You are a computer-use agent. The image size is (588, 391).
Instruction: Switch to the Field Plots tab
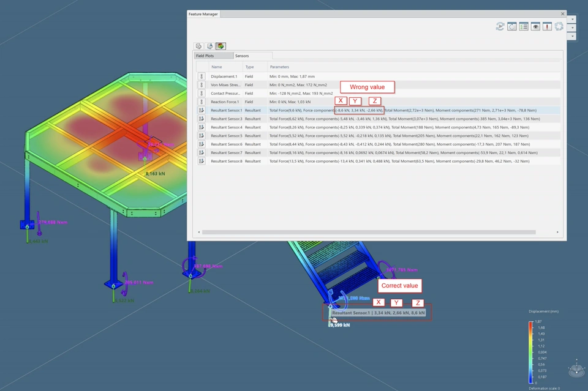(213, 56)
